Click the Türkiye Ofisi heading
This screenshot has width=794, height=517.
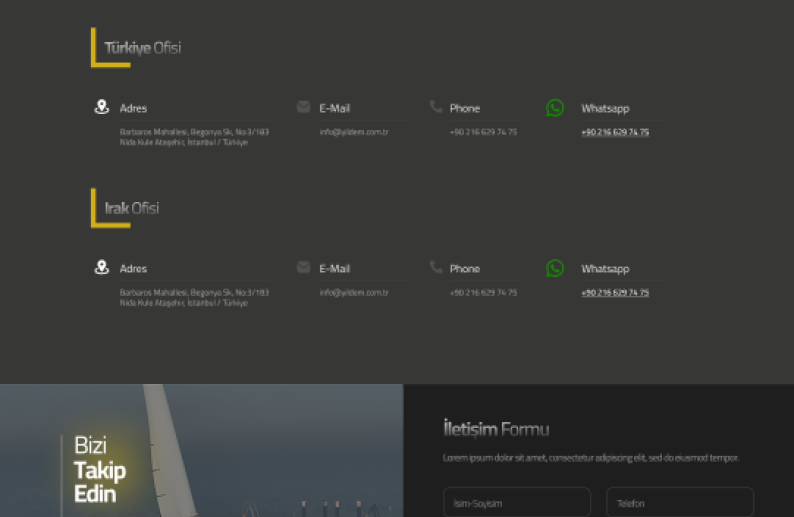point(143,48)
